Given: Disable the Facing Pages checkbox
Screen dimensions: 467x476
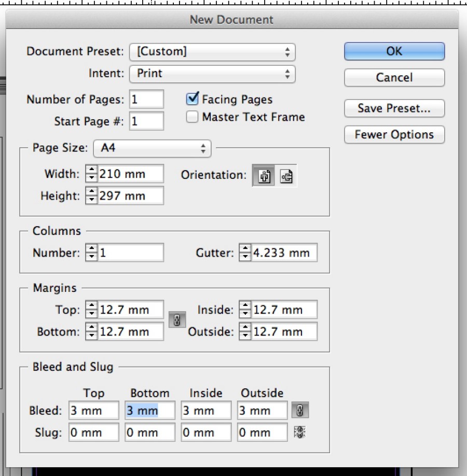Looking at the screenshot, I should pyautogui.click(x=192, y=99).
